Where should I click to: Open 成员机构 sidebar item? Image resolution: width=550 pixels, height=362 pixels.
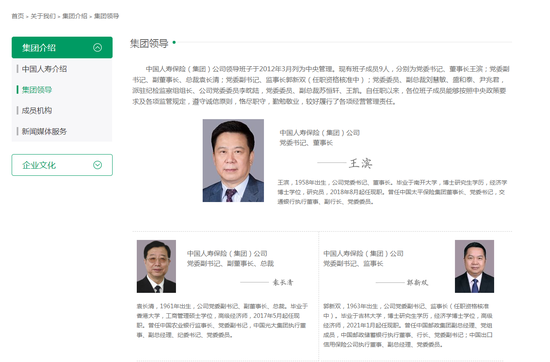tap(36, 110)
